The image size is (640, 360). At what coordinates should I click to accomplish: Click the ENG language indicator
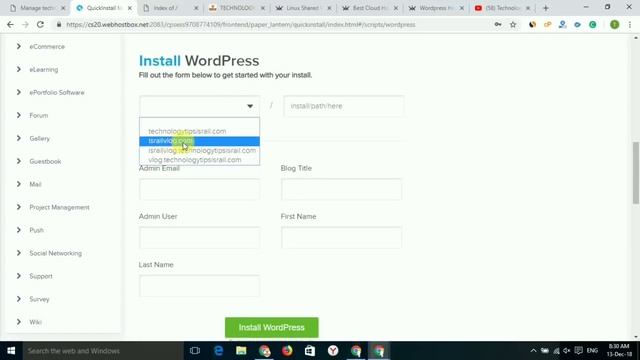592,351
